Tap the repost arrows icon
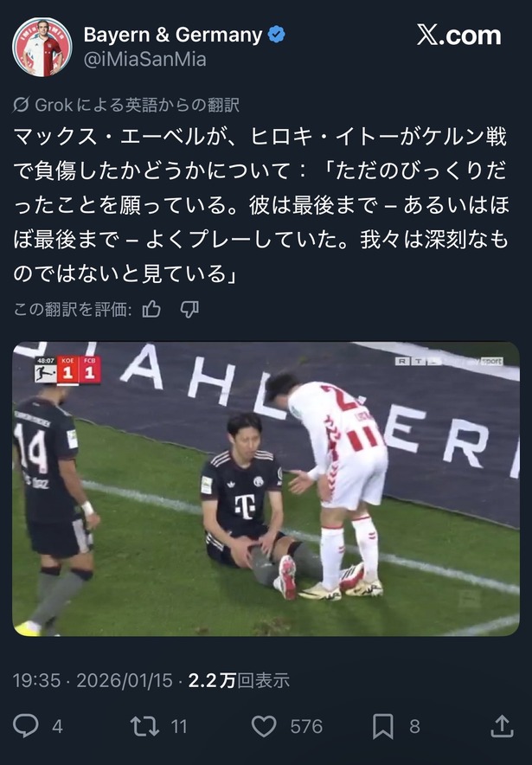This screenshot has height=765, width=532. (x=144, y=726)
